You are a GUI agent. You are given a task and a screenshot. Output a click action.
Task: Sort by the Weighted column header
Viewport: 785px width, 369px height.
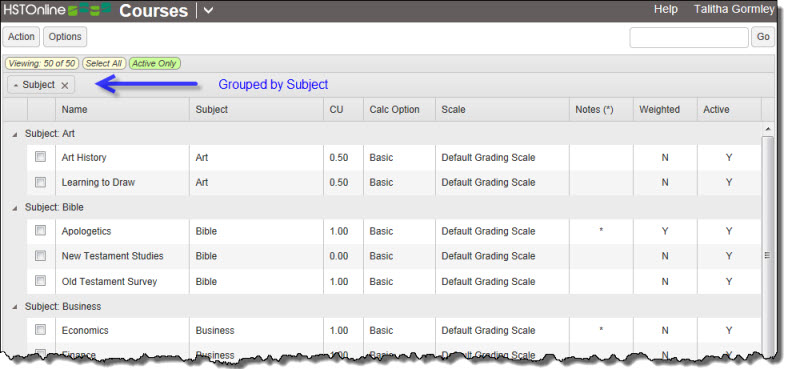pos(665,110)
